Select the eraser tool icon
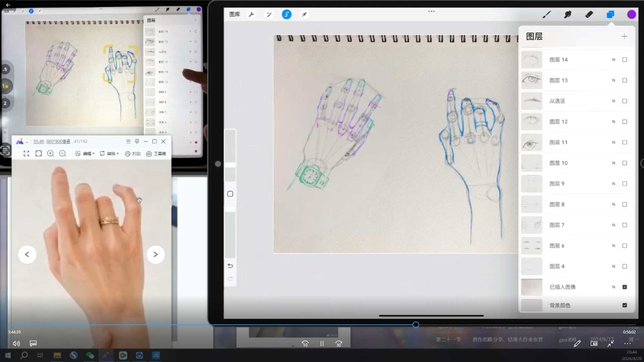 589,14
